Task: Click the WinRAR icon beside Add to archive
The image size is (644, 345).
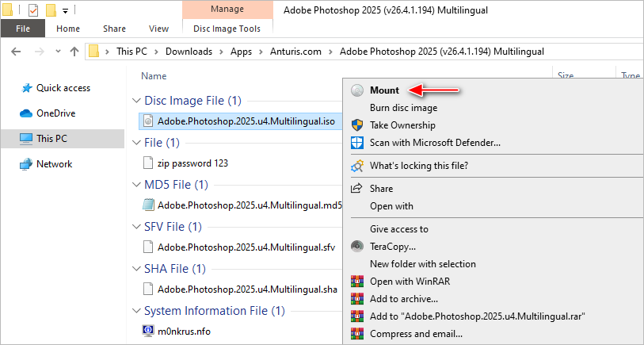Action: [357, 298]
